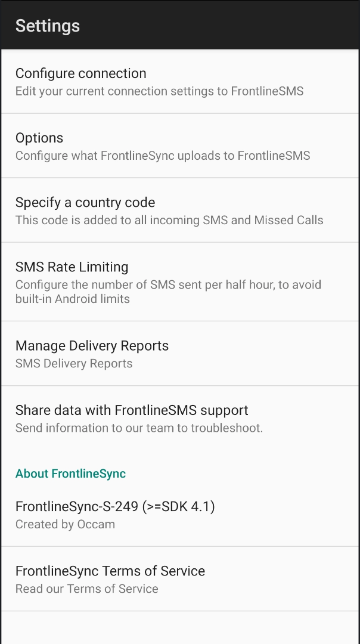Tap 'Send information to our team to troubleshoot'
The image size is (360, 644).
coord(139,428)
